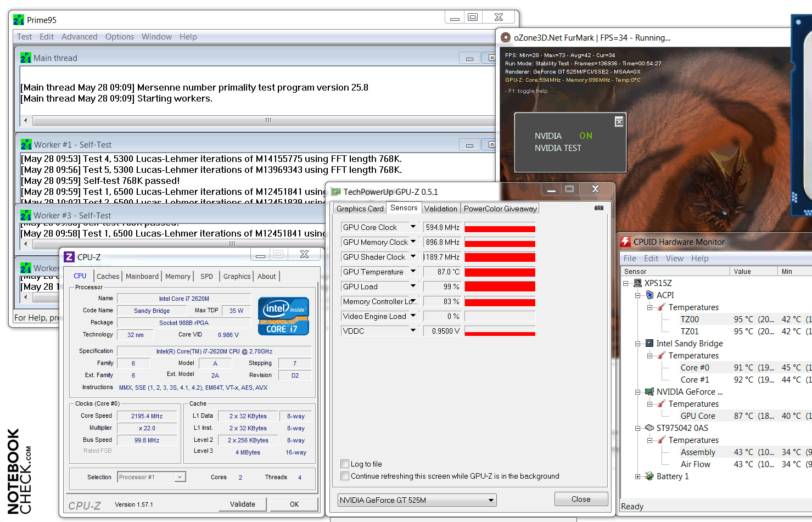Switch to the Graphics Card tab in GPU-Z
This screenshot has height=522, width=812.
(360, 209)
